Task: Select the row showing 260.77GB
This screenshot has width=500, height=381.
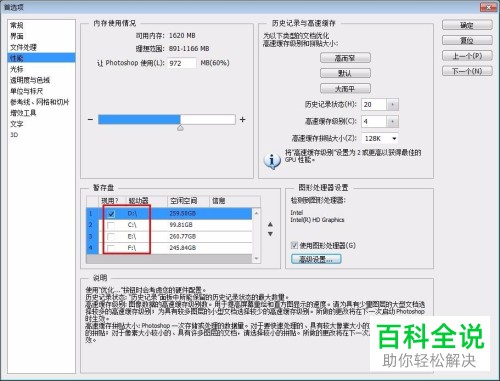Action: tap(169, 237)
